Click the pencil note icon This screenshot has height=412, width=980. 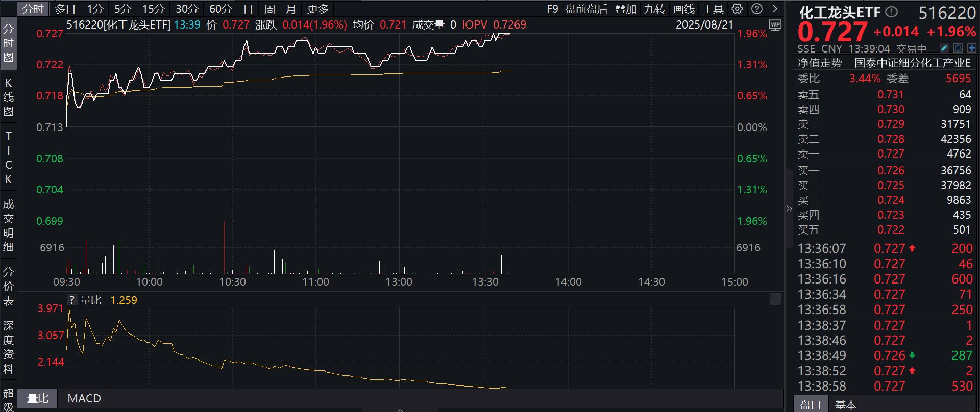(944, 48)
